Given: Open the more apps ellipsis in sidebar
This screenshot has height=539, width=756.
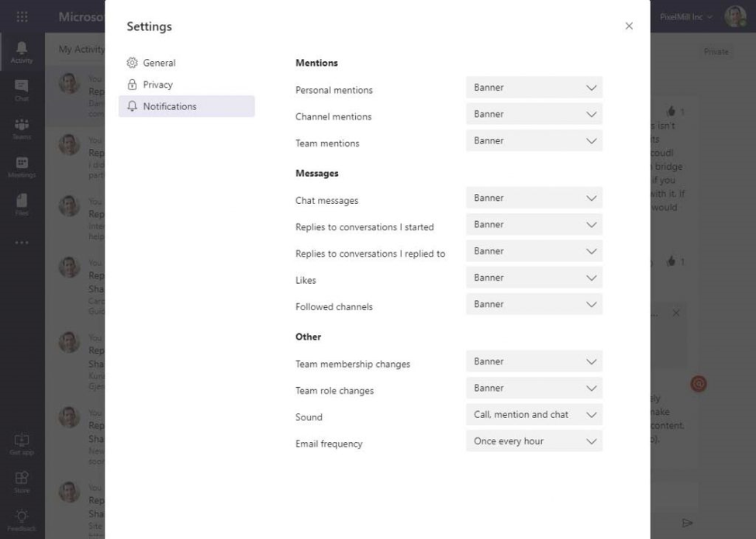Looking at the screenshot, I should click(22, 243).
